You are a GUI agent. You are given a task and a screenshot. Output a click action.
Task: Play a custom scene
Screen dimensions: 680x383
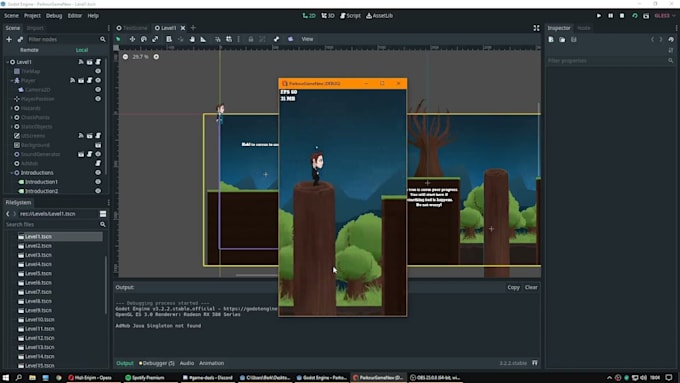click(646, 16)
